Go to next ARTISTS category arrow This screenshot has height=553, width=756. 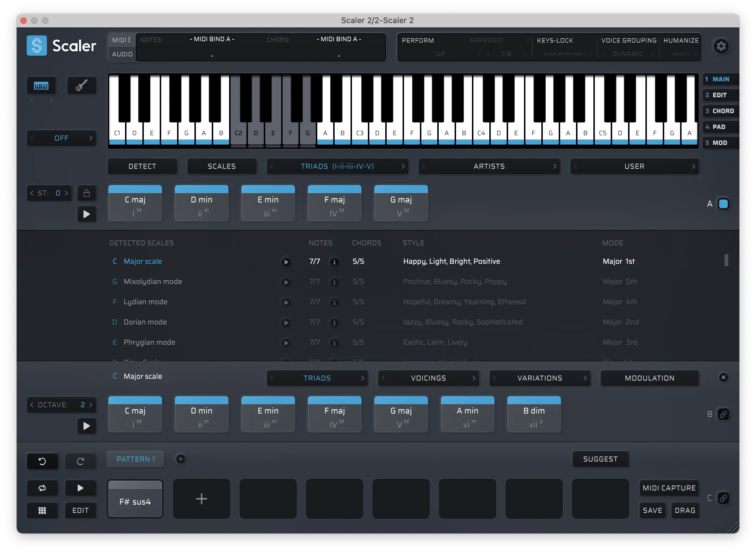tap(555, 166)
